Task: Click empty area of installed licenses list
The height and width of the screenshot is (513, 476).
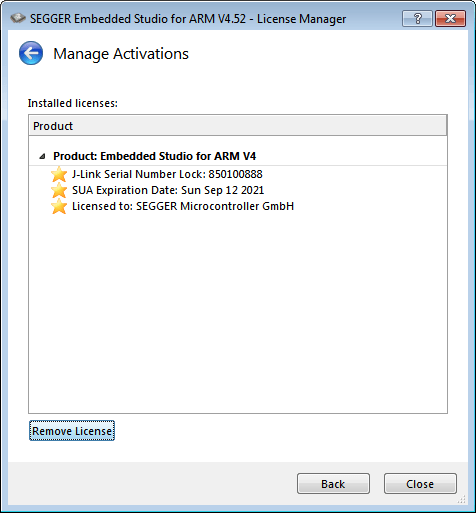Action: click(x=238, y=310)
